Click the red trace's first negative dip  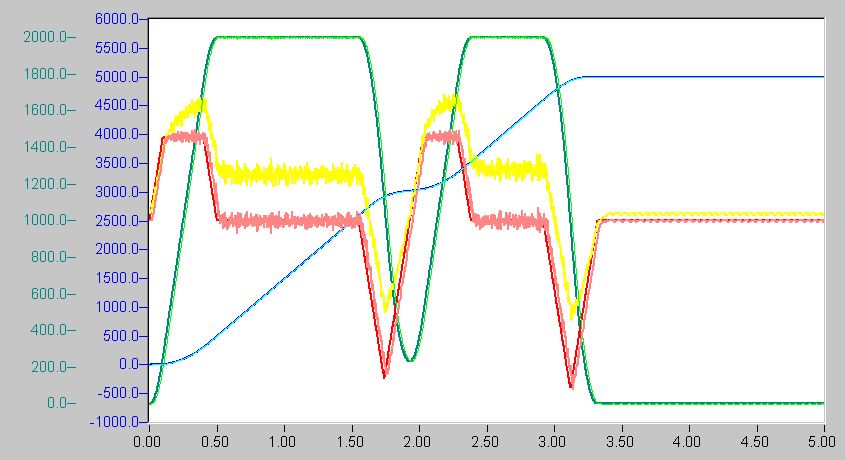pyautogui.click(x=384, y=373)
